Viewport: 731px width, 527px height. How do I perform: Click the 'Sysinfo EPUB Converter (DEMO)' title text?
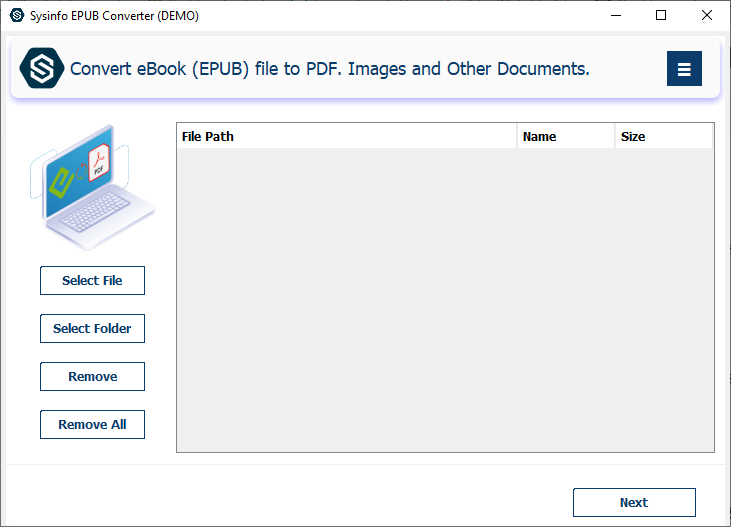(116, 15)
